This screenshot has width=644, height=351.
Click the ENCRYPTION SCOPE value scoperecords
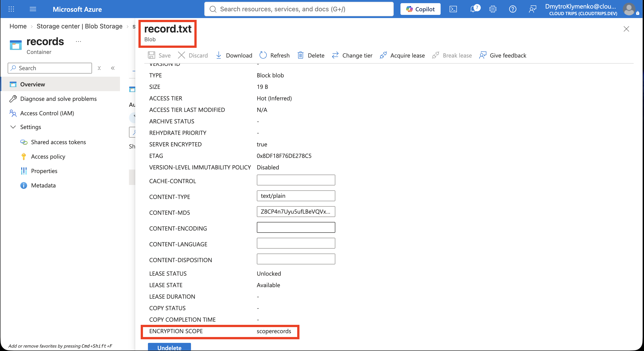(x=274, y=331)
